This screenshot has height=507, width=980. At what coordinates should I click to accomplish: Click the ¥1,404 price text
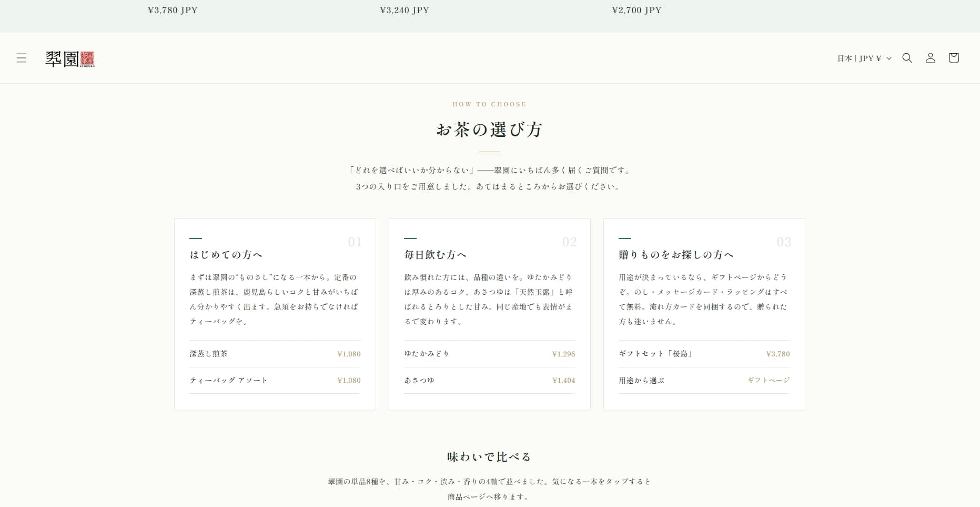click(563, 380)
